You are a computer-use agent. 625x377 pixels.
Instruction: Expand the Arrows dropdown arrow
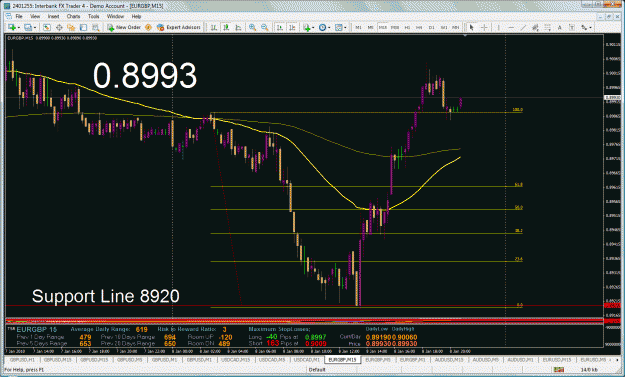[590, 27]
